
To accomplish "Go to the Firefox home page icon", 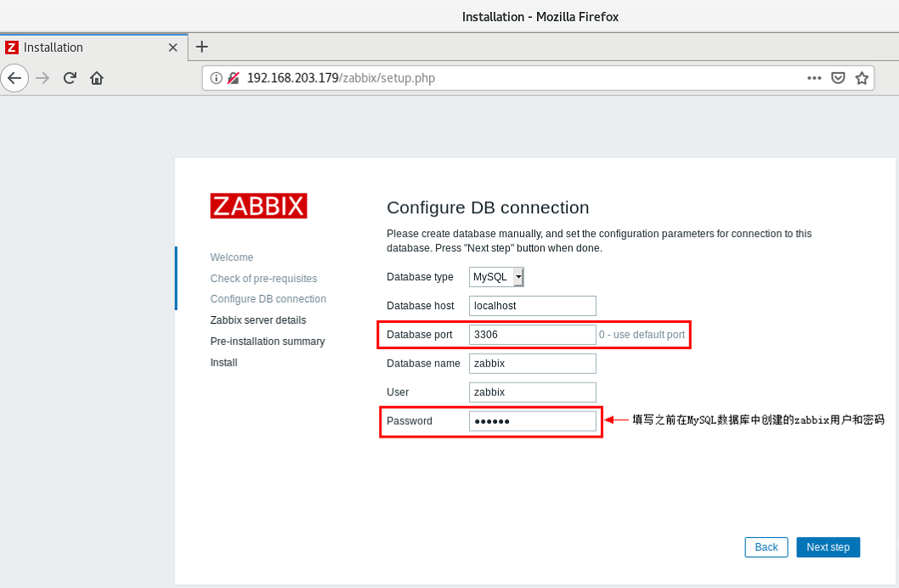I will 97,78.
